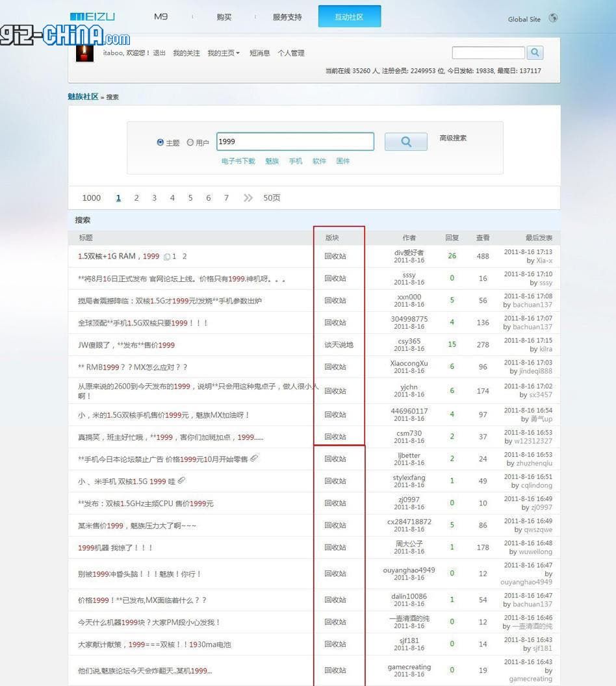The height and width of the screenshot is (686, 616).
Task: Click the 查看 column header
Action: pyautogui.click(x=483, y=238)
